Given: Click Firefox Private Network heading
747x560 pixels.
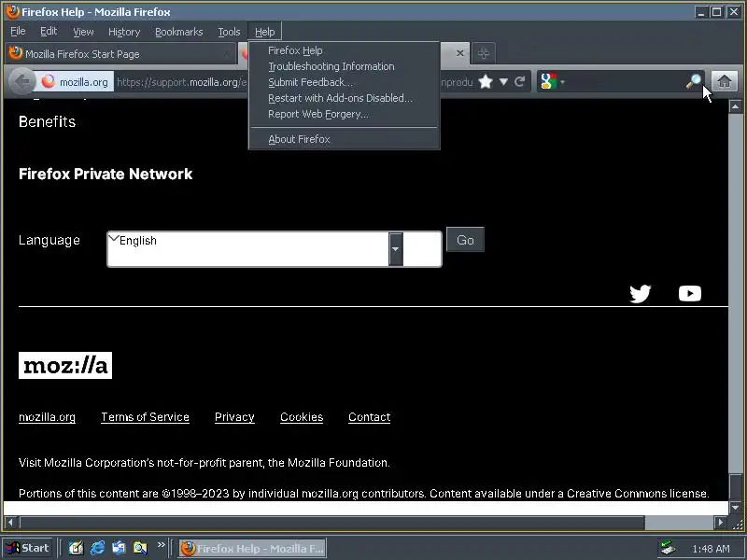Looking at the screenshot, I should click(106, 174).
